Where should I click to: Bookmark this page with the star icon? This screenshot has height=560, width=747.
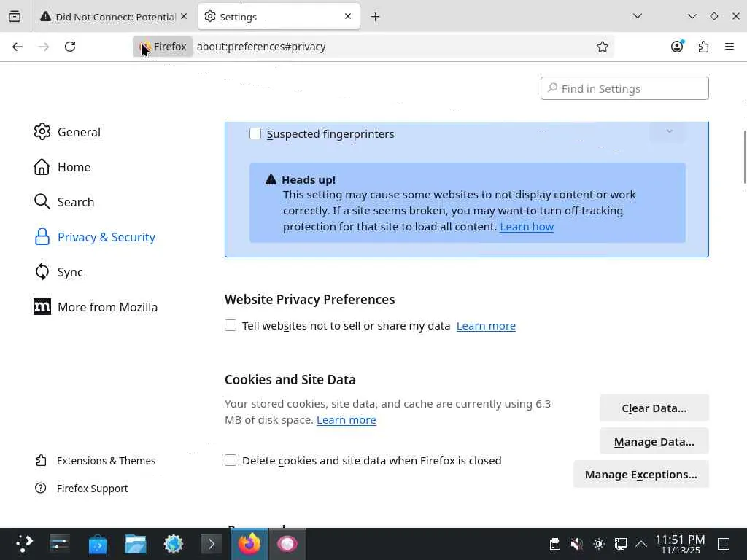pyautogui.click(x=603, y=47)
